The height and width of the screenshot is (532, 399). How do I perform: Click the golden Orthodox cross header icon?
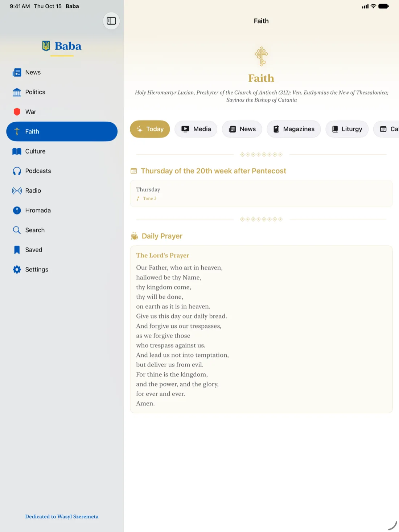click(x=261, y=56)
